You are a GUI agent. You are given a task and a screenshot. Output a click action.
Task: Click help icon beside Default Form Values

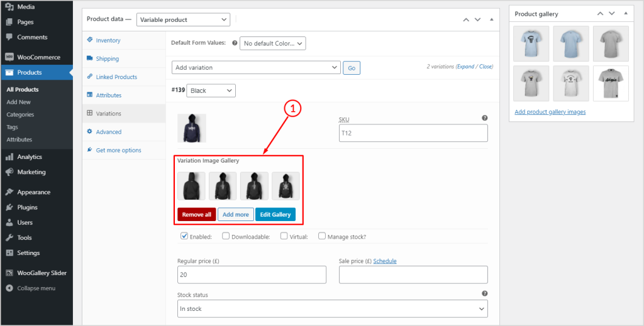[x=235, y=43]
